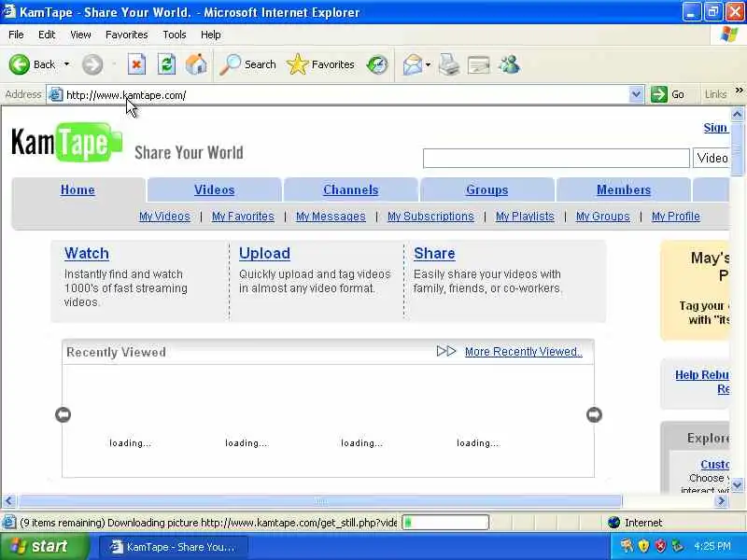Click the KamTape logo
This screenshot has height=560, width=747.
66,143
